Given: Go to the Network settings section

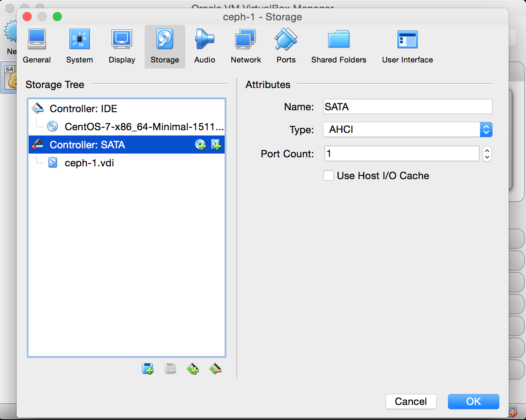Looking at the screenshot, I should (246, 47).
